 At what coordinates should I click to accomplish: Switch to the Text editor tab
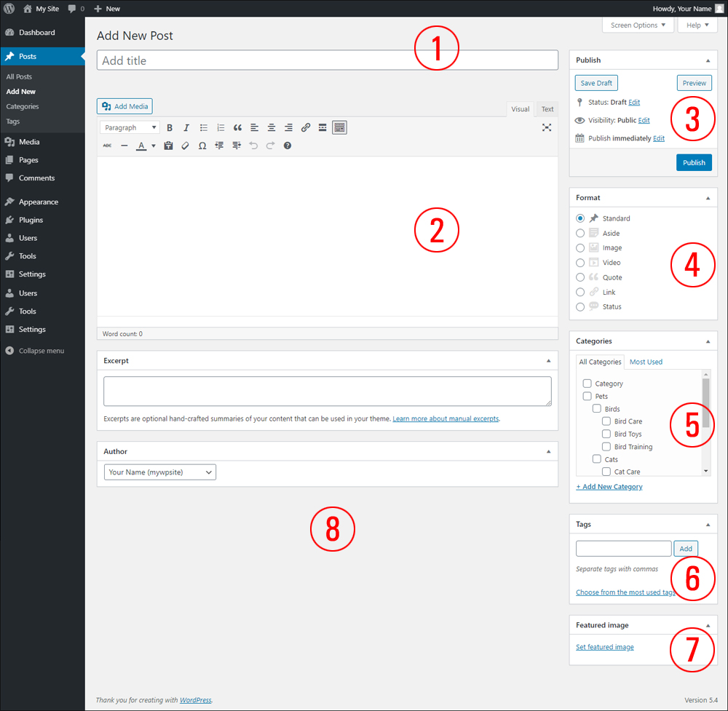coord(547,109)
